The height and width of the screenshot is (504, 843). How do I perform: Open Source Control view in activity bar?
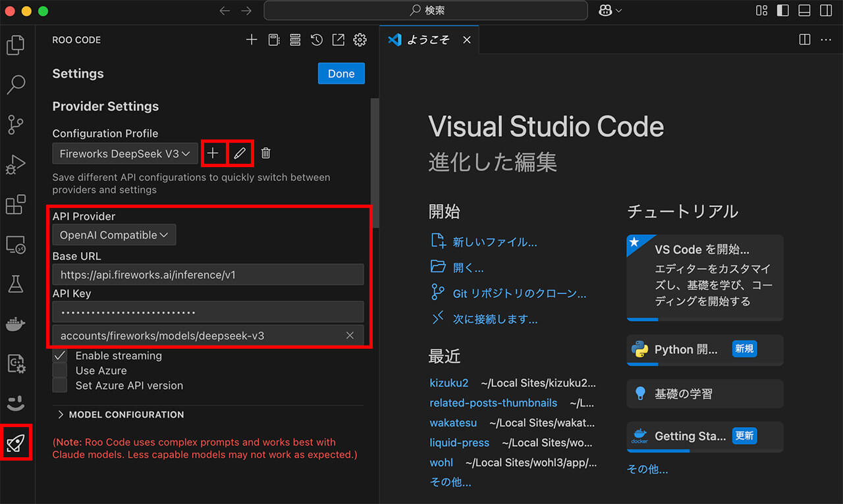16,124
